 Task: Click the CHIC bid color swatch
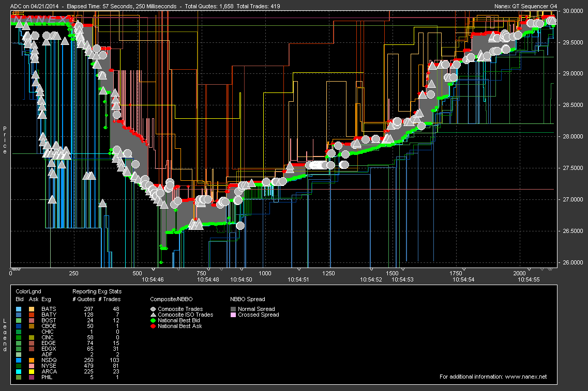[x=19, y=332]
